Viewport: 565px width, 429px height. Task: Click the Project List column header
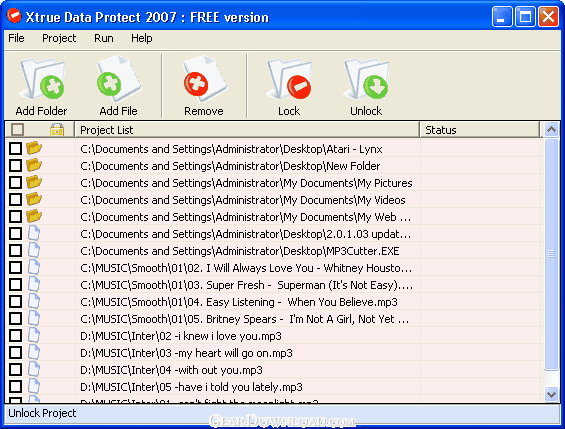coord(247,129)
